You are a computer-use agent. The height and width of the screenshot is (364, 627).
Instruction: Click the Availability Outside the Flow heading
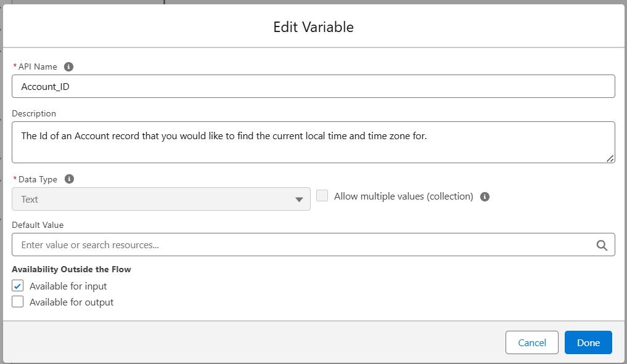(x=72, y=269)
